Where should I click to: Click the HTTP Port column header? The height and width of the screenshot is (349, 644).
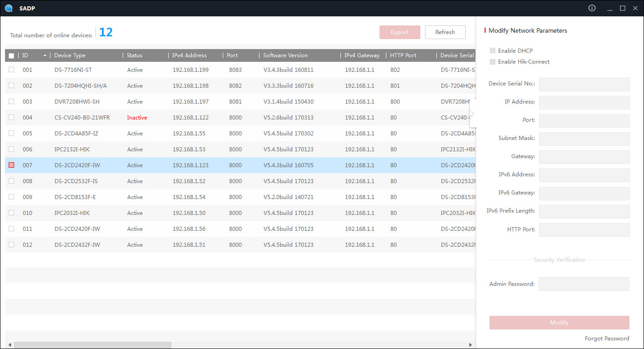(403, 55)
